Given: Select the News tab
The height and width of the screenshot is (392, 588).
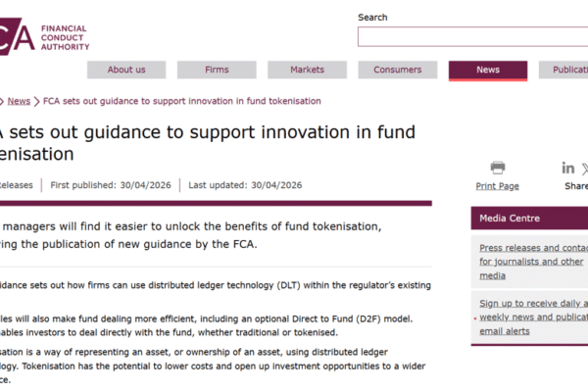Looking at the screenshot, I should click(x=488, y=71).
